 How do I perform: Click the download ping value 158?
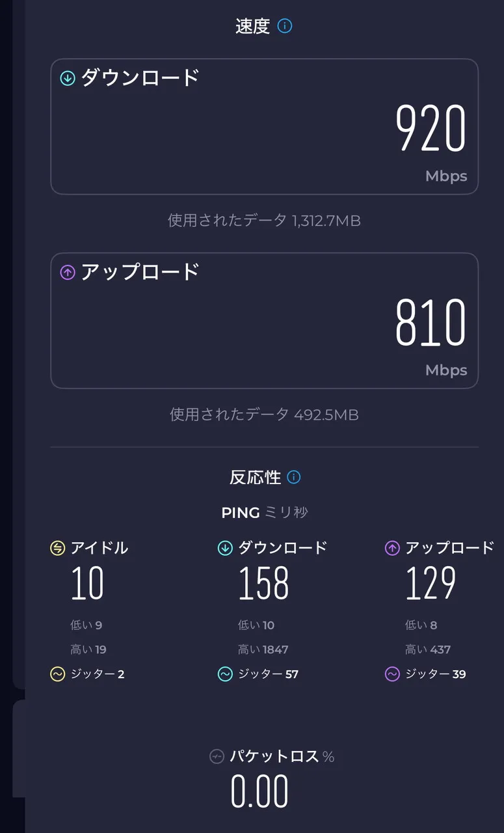click(263, 583)
